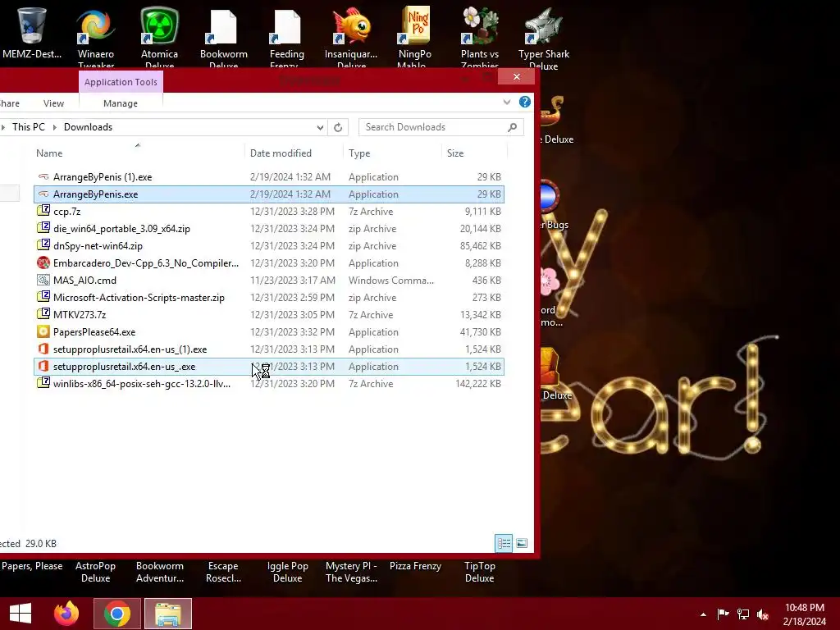Launch Winaero Tweaker desktop shortcut
The height and width of the screenshot is (630, 840).
[x=95, y=25]
